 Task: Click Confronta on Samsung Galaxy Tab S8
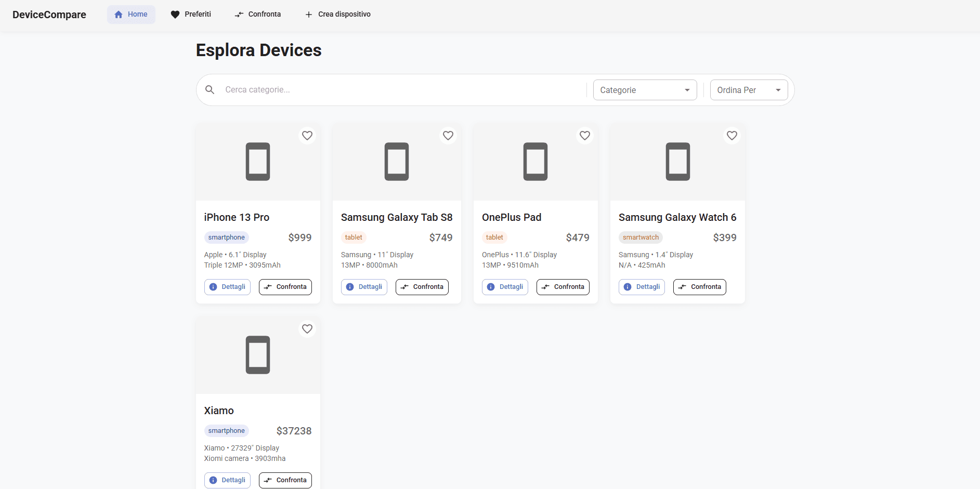coord(422,287)
